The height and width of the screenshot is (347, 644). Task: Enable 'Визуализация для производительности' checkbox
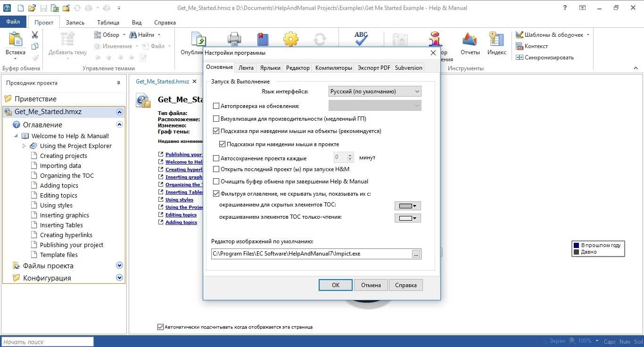[x=216, y=119]
